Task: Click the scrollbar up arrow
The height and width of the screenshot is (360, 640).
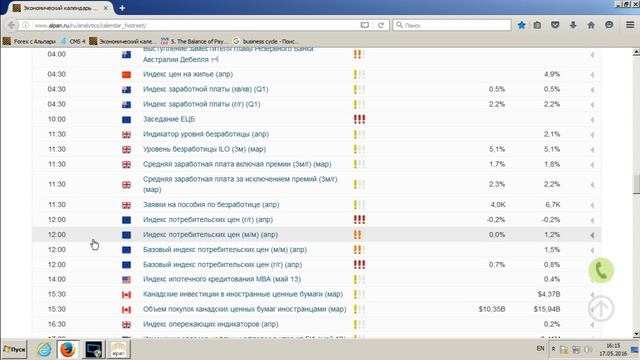Action: point(636,52)
